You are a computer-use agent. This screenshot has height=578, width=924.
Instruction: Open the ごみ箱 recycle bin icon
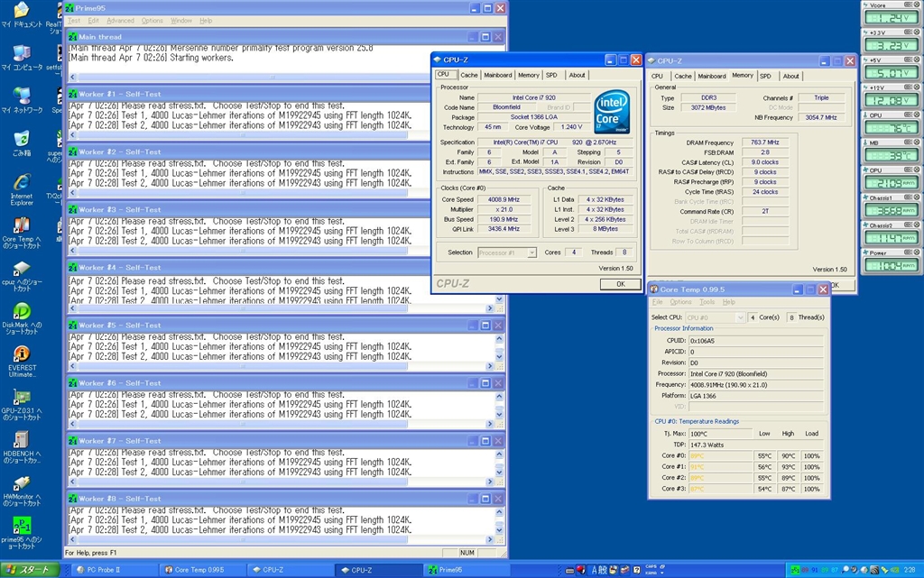pos(22,140)
